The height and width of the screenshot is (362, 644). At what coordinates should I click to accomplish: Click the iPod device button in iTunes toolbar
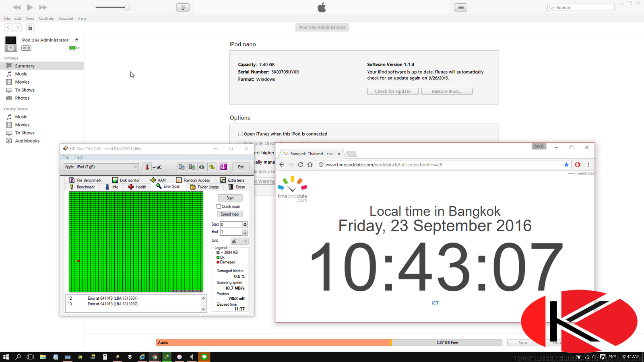click(30, 27)
